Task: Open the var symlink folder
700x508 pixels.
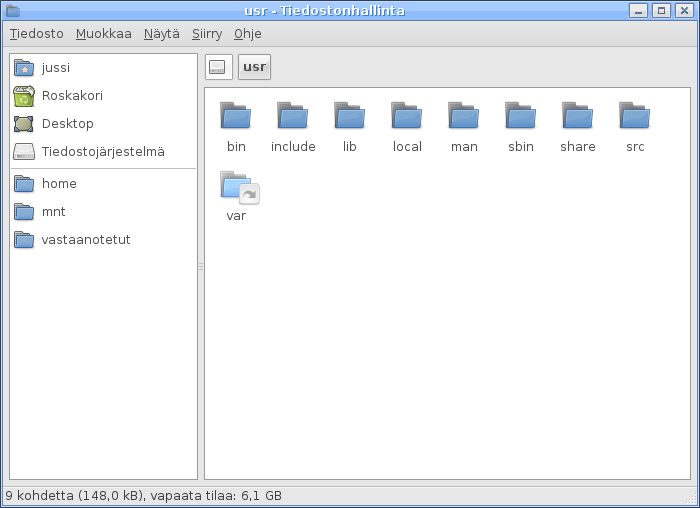Action: [237, 187]
